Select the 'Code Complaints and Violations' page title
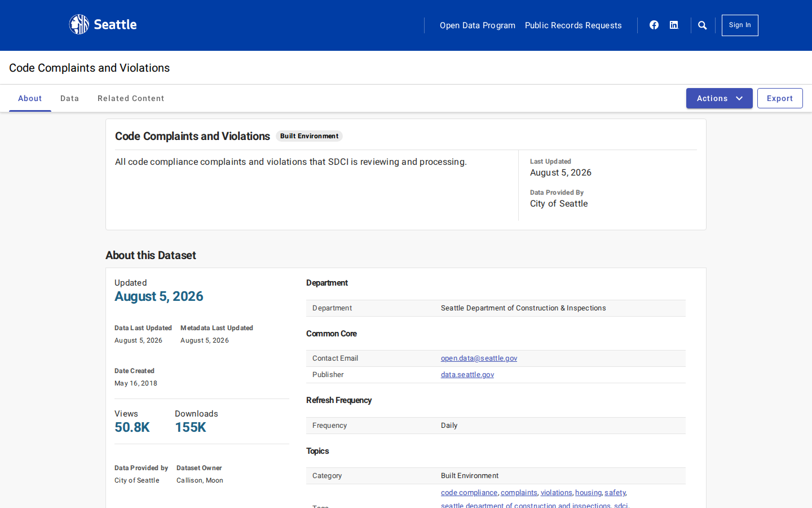This screenshot has width=812, height=508. pos(90,68)
